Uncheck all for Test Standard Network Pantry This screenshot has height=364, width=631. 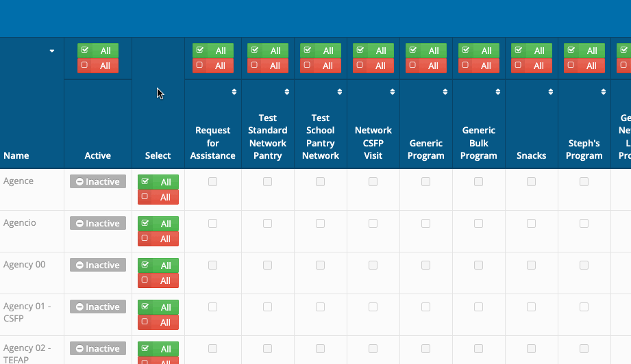tap(268, 66)
